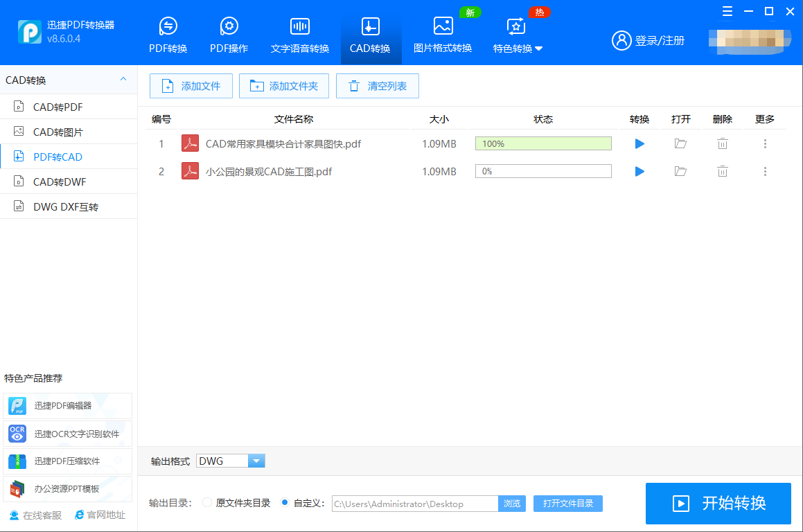This screenshot has height=532, width=803.
Task: Delete the 小公园的景观CAD施工图 file row
Action: pyautogui.click(x=722, y=172)
